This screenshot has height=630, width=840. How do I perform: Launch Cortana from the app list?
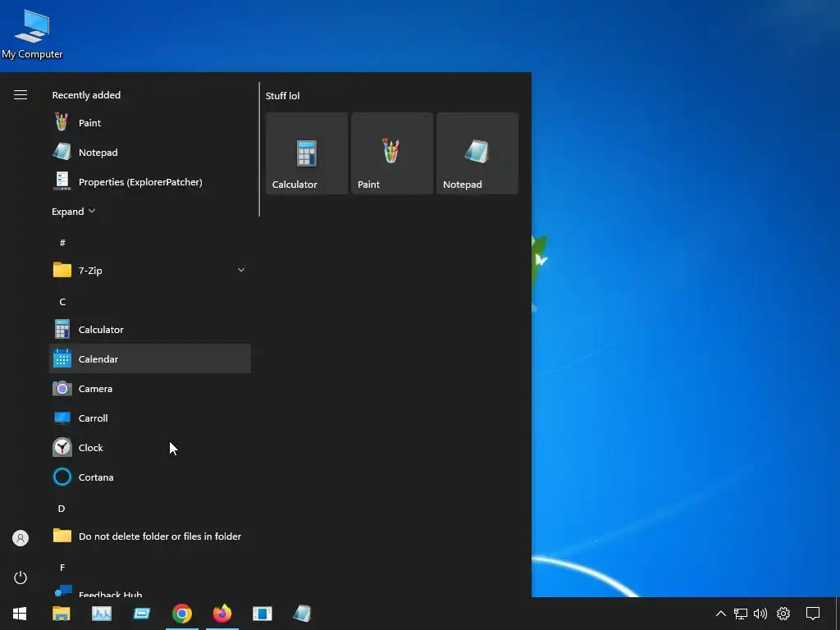(150, 477)
